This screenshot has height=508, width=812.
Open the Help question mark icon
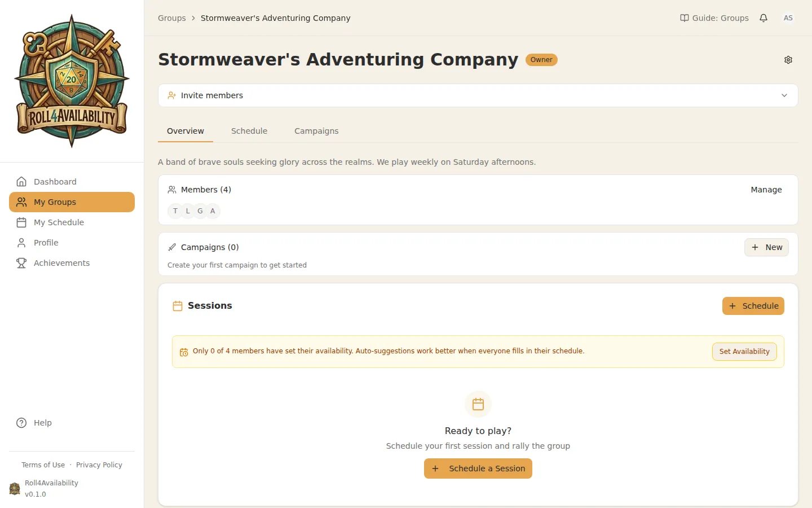(x=21, y=423)
